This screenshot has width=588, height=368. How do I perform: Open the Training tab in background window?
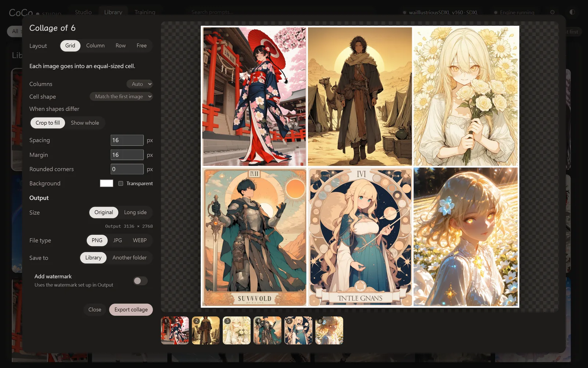145,12
